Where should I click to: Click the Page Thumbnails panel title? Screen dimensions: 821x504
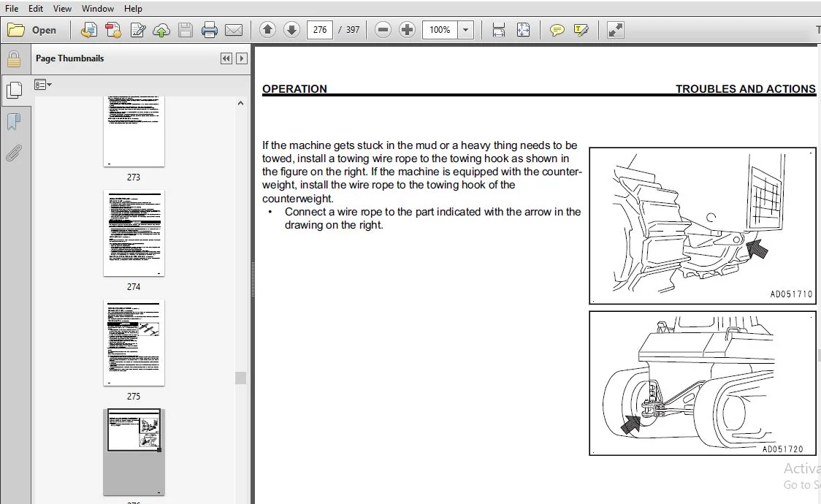69,58
